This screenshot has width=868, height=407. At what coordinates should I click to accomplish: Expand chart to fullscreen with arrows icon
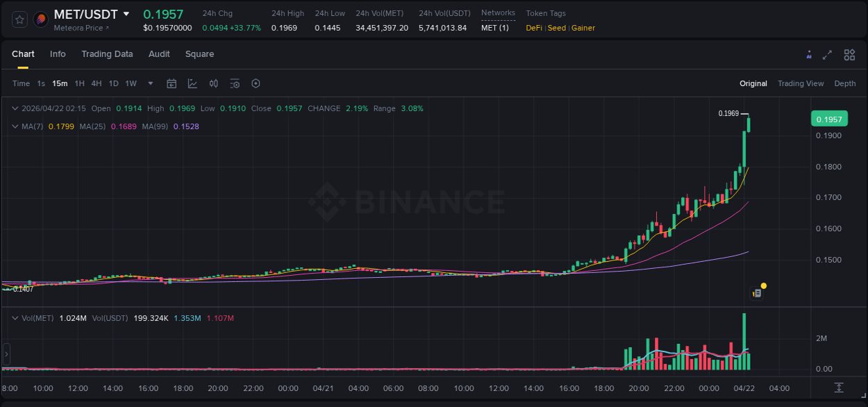(828, 55)
